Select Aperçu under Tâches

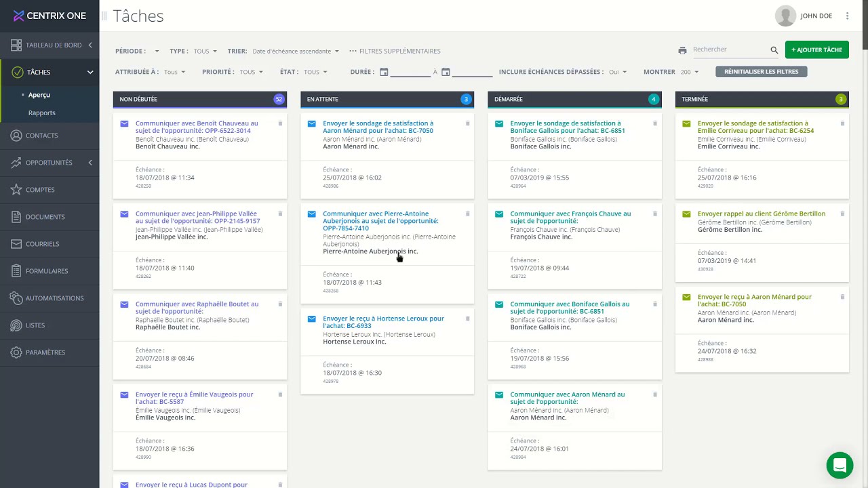(x=39, y=95)
